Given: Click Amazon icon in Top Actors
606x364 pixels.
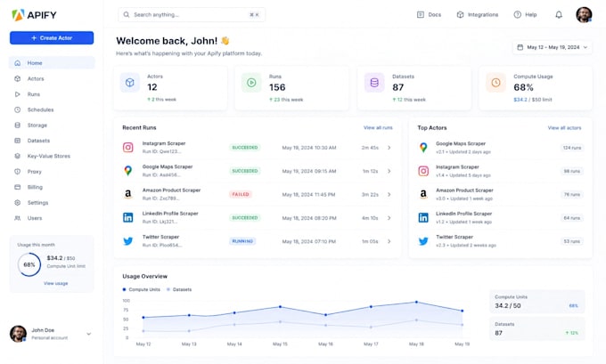Looking at the screenshot, I should (x=423, y=194).
